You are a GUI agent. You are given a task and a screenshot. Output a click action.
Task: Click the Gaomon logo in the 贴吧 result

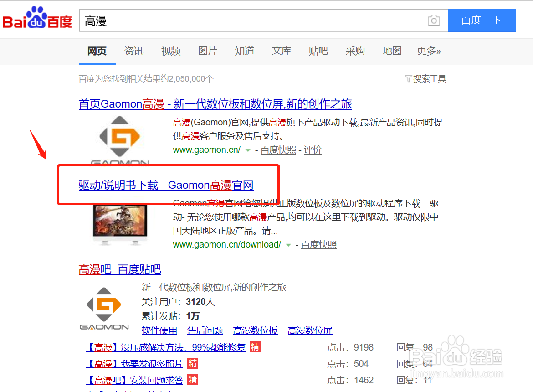[x=104, y=309]
